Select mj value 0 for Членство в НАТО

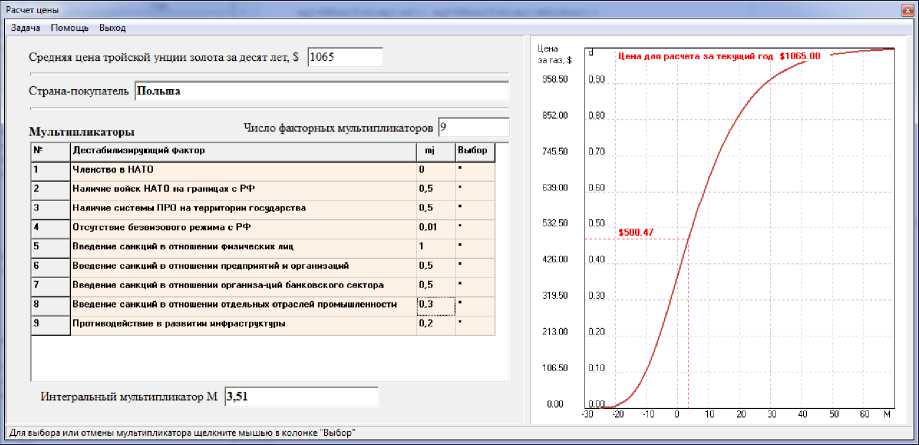click(x=435, y=170)
